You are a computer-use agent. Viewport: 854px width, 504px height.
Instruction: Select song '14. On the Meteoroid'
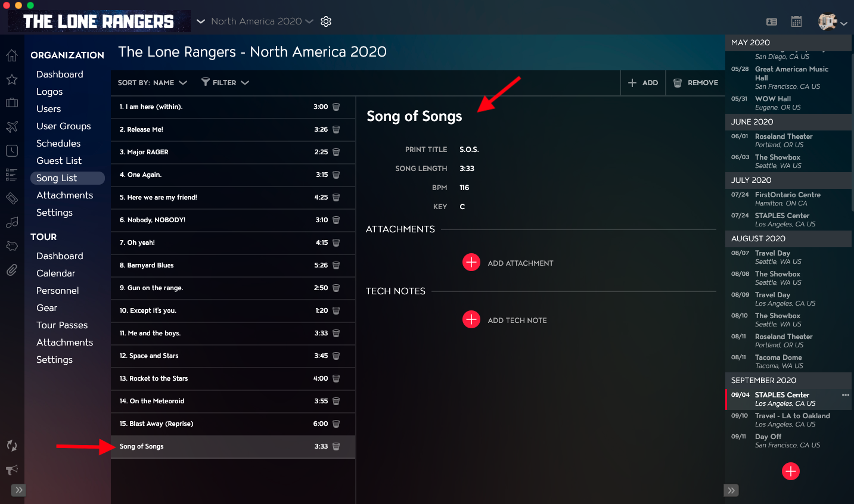pos(233,401)
